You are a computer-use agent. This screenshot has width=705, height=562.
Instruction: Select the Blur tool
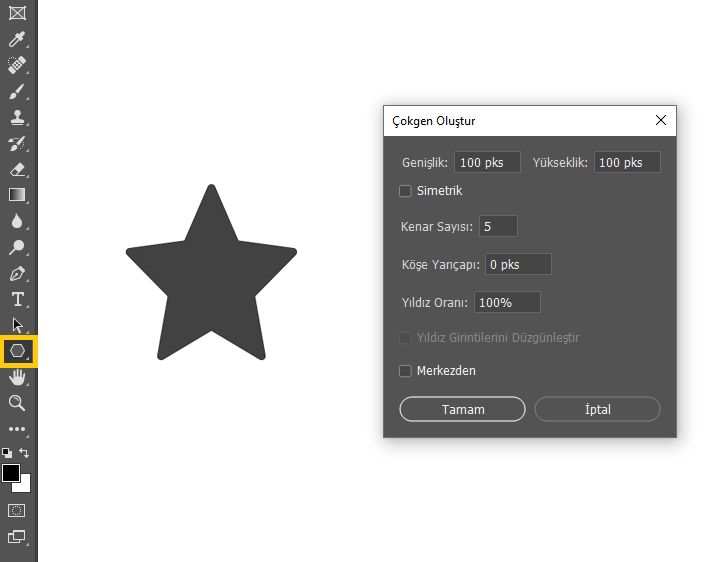(x=17, y=221)
